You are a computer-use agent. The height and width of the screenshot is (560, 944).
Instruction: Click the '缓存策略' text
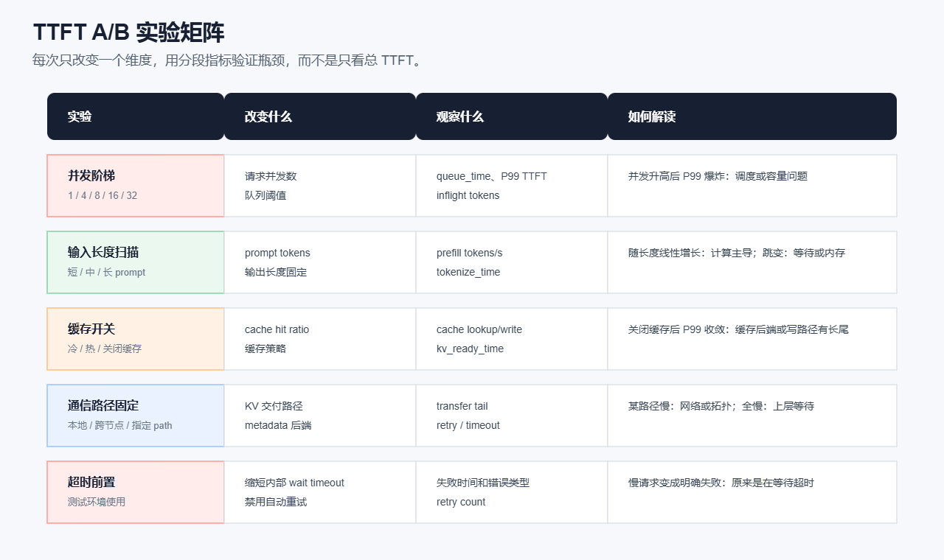(x=265, y=349)
